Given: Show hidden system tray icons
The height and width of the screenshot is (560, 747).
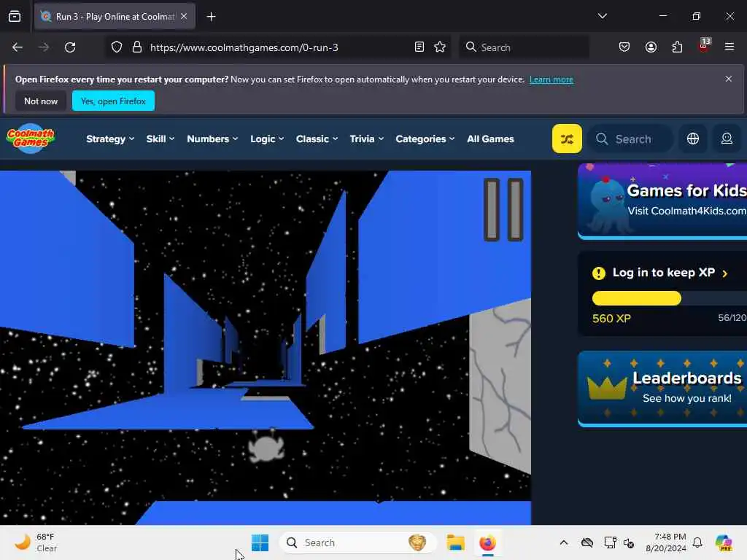Looking at the screenshot, I should [564, 542].
